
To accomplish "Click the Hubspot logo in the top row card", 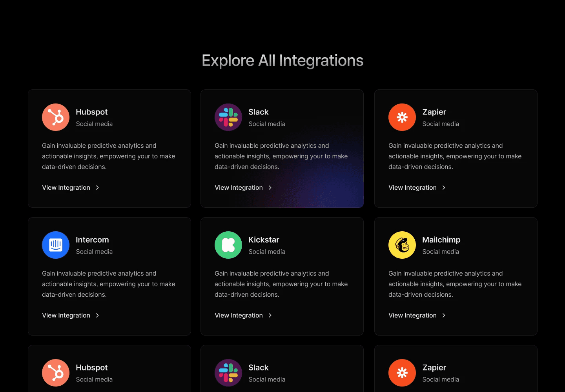I will [56, 117].
